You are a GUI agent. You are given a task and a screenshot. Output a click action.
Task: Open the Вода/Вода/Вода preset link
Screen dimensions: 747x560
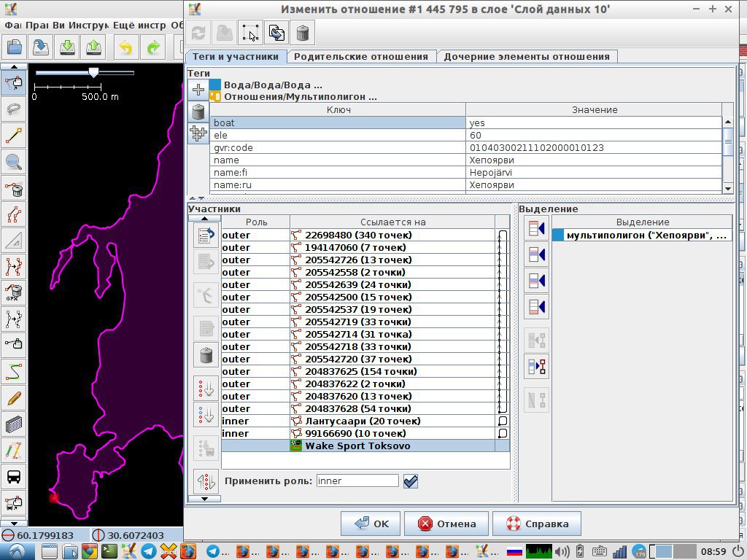point(273,85)
